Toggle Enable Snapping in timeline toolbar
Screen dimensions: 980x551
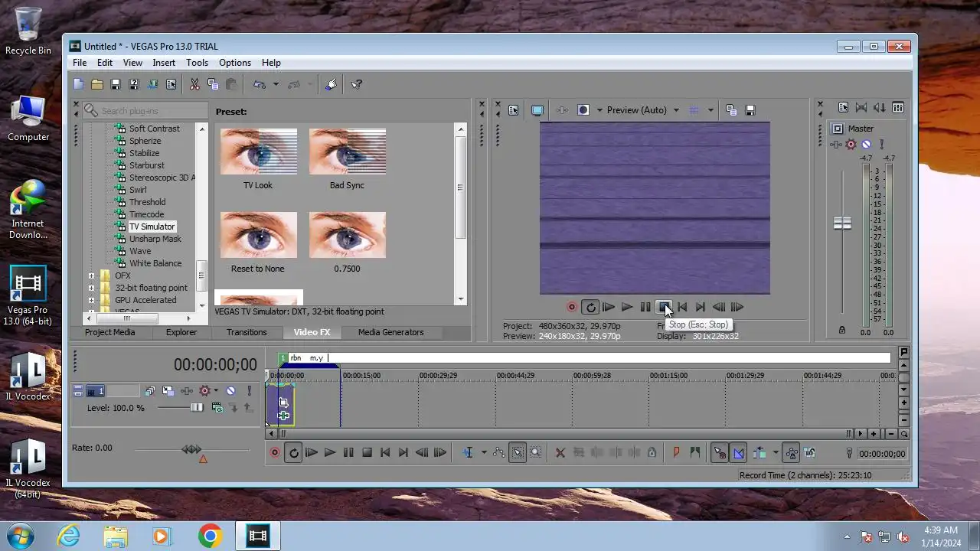[720, 453]
